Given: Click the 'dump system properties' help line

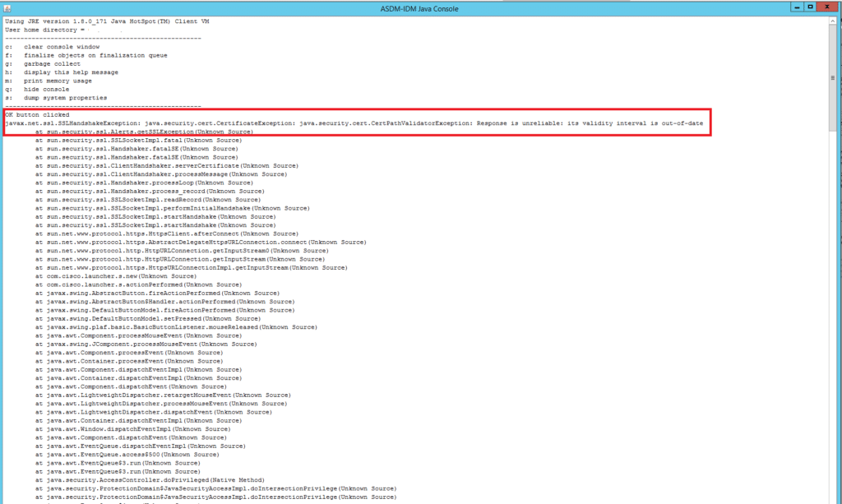Looking at the screenshot, I should click(66, 98).
